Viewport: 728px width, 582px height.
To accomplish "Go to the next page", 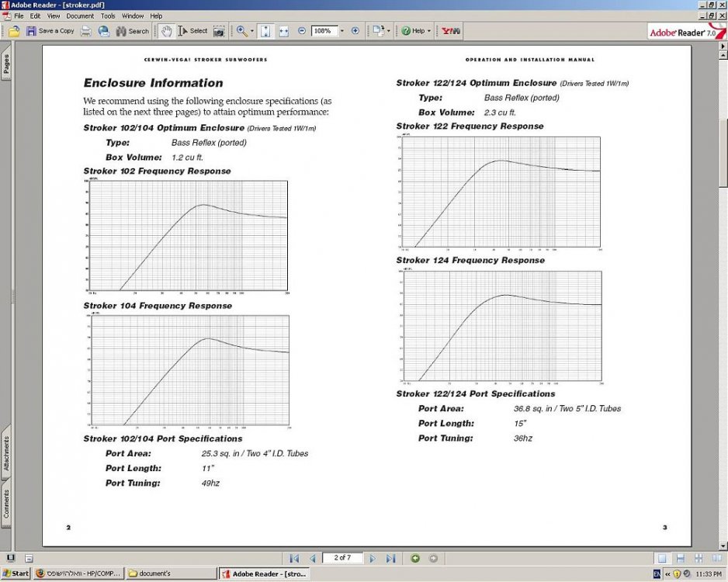I will (373, 558).
